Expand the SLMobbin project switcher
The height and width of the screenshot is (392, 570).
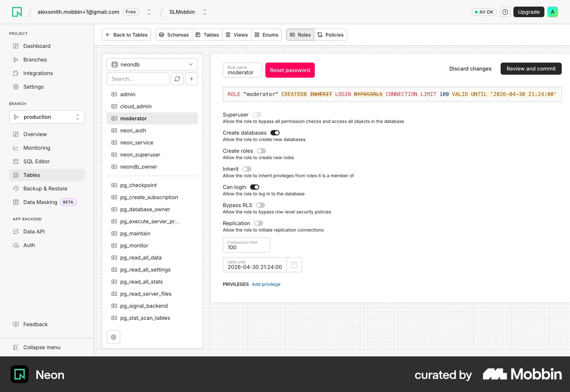pos(205,12)
